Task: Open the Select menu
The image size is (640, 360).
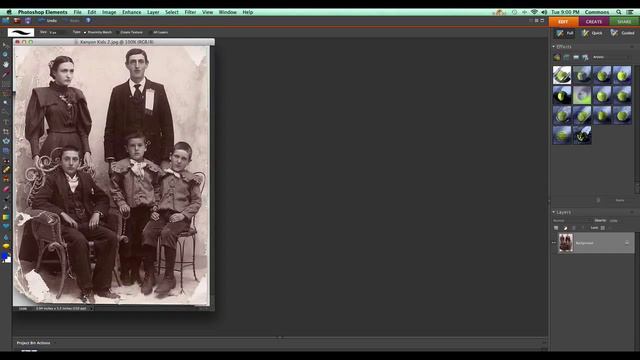Action: pyautogui.click(x=172, y=12)
